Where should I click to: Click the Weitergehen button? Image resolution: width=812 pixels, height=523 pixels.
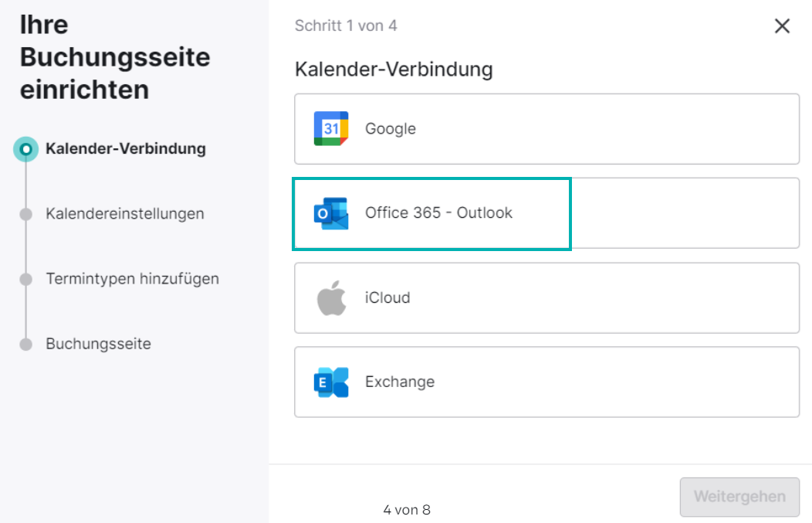pyautogui.click(x=739, y=497)
